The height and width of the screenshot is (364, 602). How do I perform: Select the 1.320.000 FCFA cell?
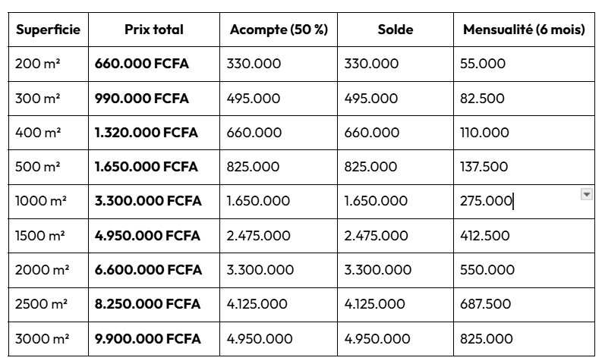tap(154, 133)
